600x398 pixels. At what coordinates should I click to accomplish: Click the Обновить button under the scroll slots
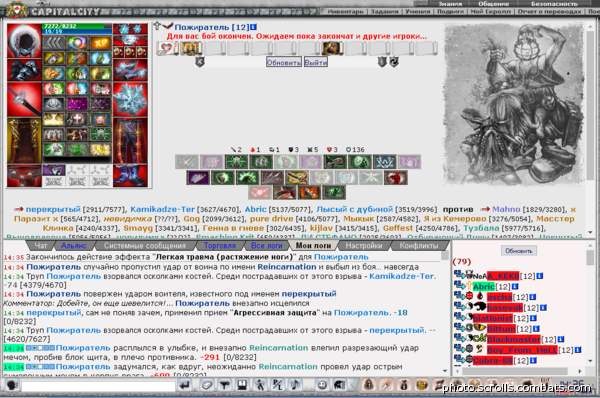[284, 62]
